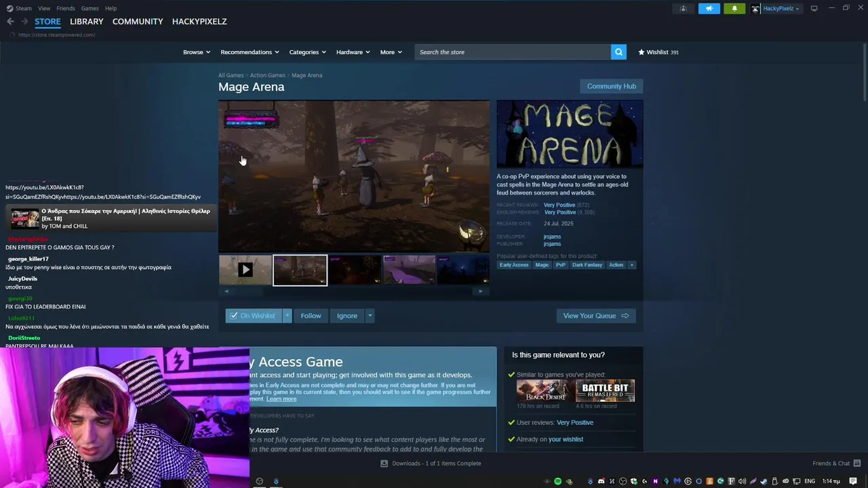Open recent reviews Very Positive link
The height and width of the screenshot is (488, 868).
click(559, 205)
